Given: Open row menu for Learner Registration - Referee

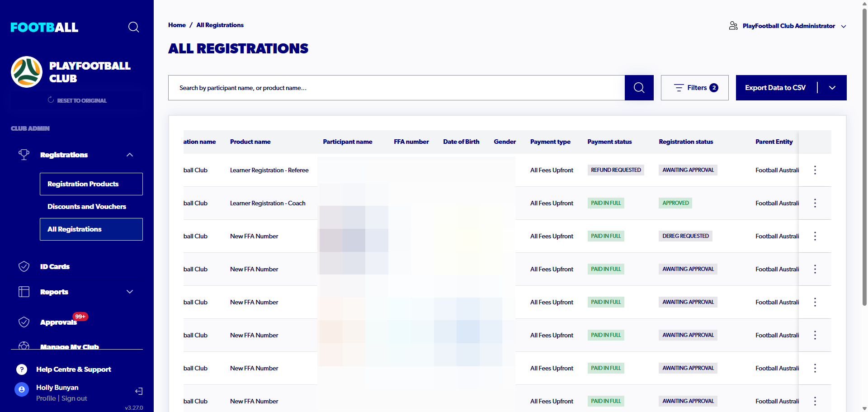Looking at the screenshot, I should [x=815, y=170].
